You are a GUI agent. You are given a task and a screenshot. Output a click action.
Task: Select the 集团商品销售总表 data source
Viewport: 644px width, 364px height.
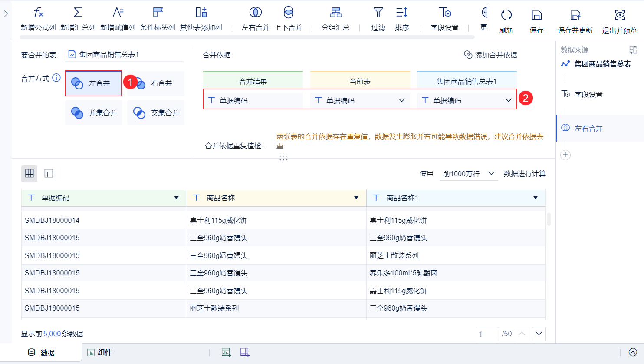(x=596, y=64)
